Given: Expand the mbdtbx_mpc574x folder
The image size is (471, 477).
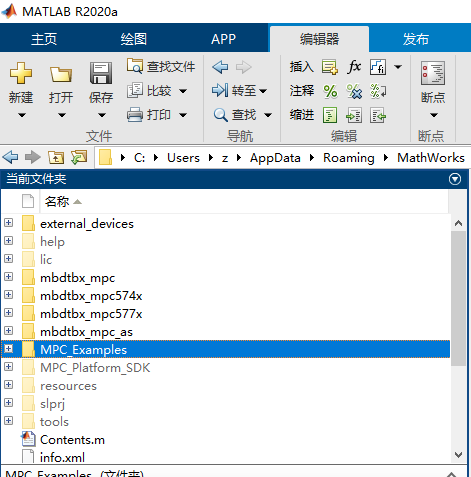Looking at the screenshot, I should point(9,295).
